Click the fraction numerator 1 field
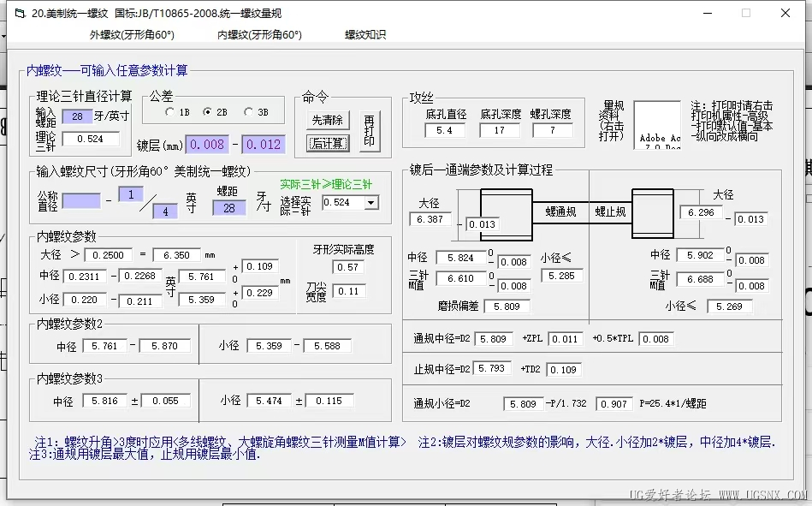 point(131,194)
